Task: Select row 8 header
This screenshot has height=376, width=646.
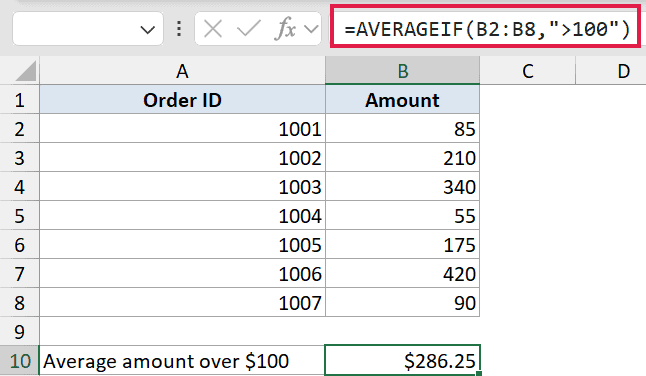Action: coord(19,302)
